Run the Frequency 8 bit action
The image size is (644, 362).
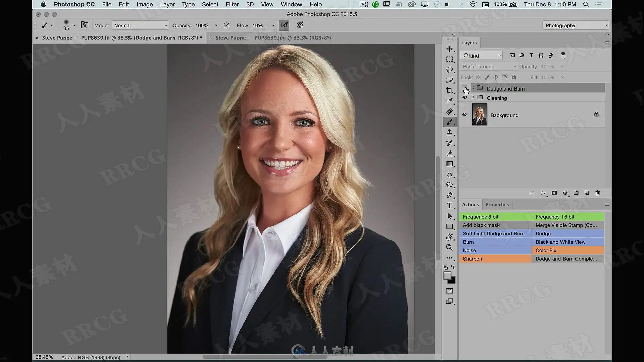(495, 217)
